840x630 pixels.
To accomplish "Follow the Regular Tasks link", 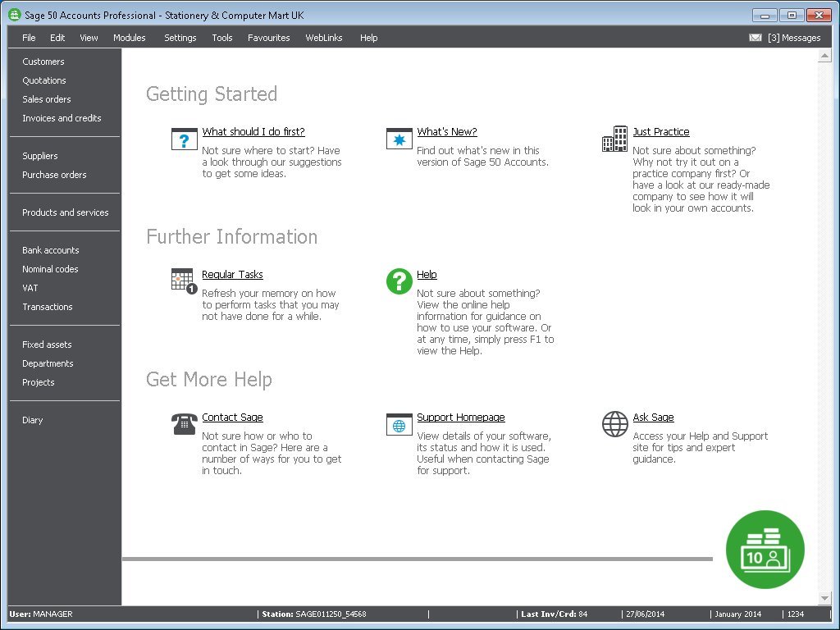I will 232,275.
